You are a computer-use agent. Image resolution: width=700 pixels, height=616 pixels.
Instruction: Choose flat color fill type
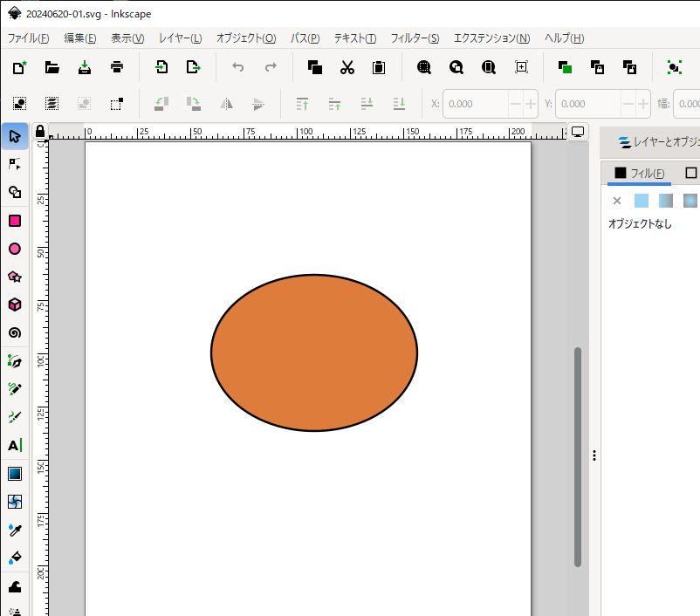(642, 201)
